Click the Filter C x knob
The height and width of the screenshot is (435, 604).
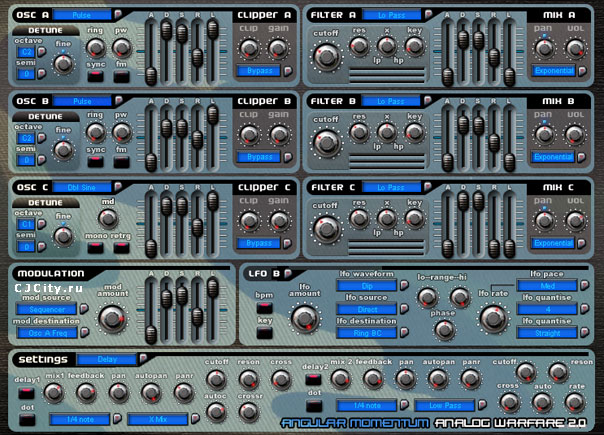387,218
